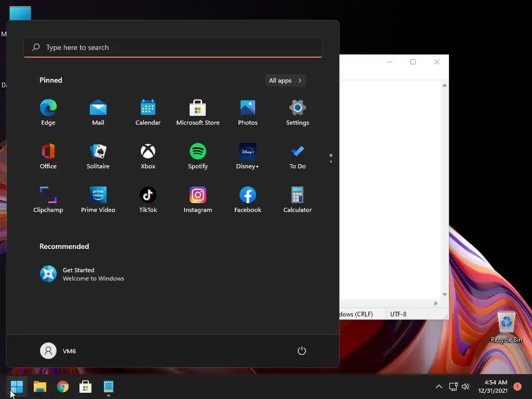Click the Type here to search box
Screen dimensions: 532x399
pyautogui.click(x=173, y=47)
